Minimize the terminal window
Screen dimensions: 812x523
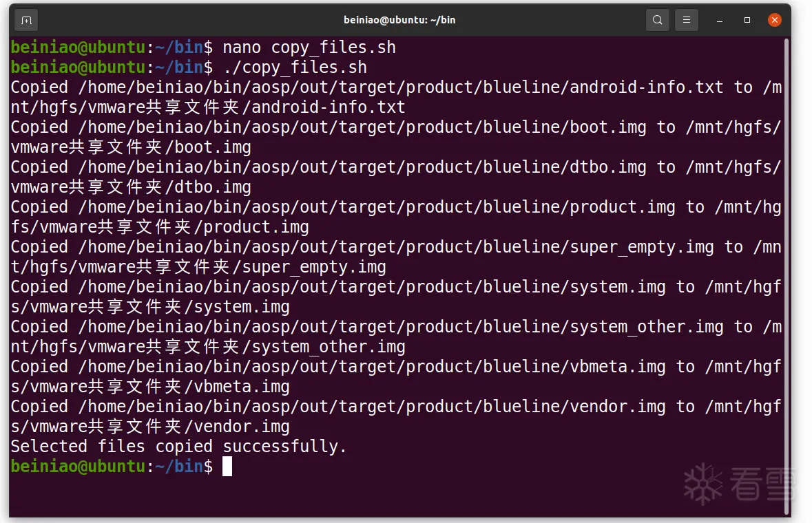pyautogui.click(x=720, y=20)
